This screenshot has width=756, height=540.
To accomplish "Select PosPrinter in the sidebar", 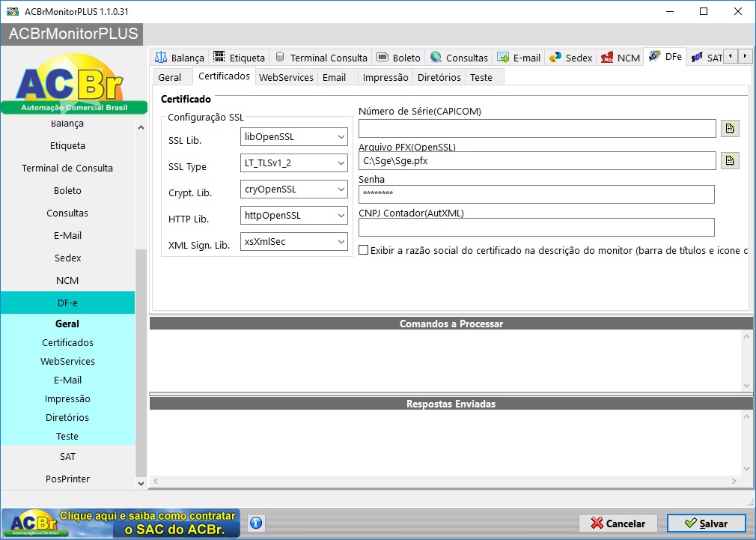I will coord(67,479).
